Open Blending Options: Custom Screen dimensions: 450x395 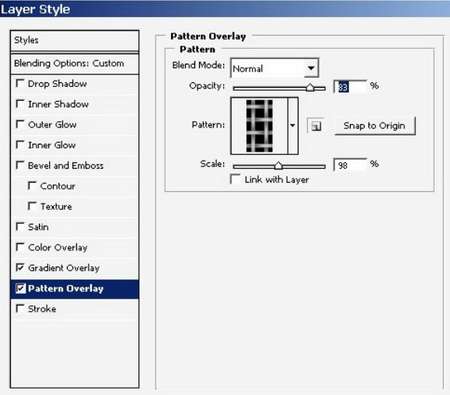pyautogui.click(x=75, y=63)
